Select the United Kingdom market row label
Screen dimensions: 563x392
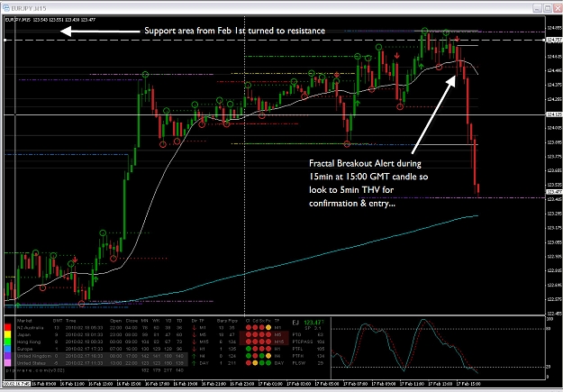point(34,356)
